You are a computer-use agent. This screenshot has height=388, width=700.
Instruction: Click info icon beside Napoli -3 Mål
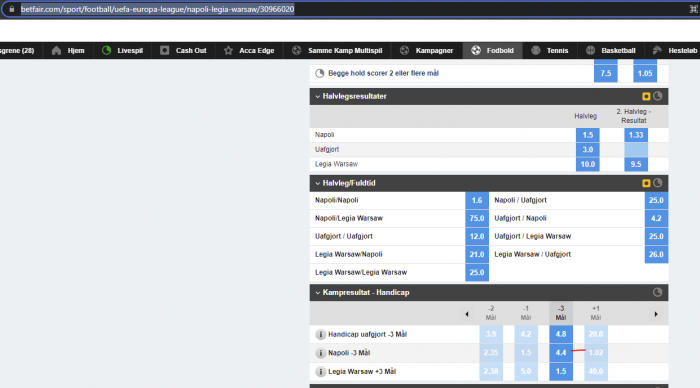pos(320,353)
